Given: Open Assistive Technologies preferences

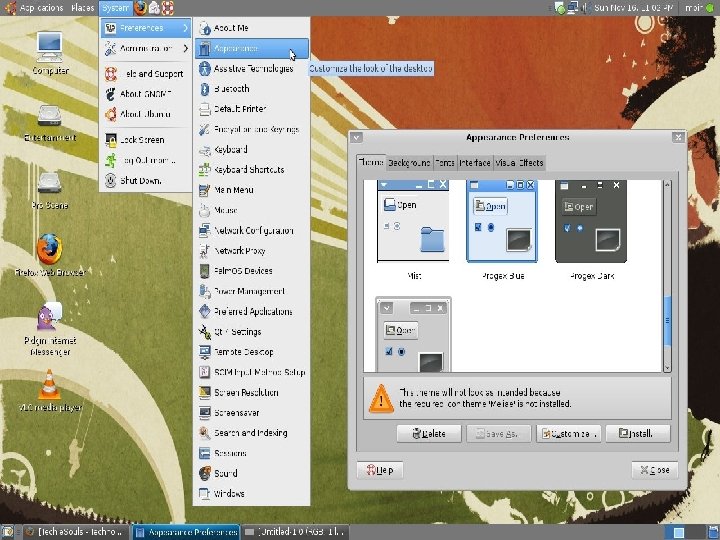Looking at the screenshot, I should (x=252, y=68).
